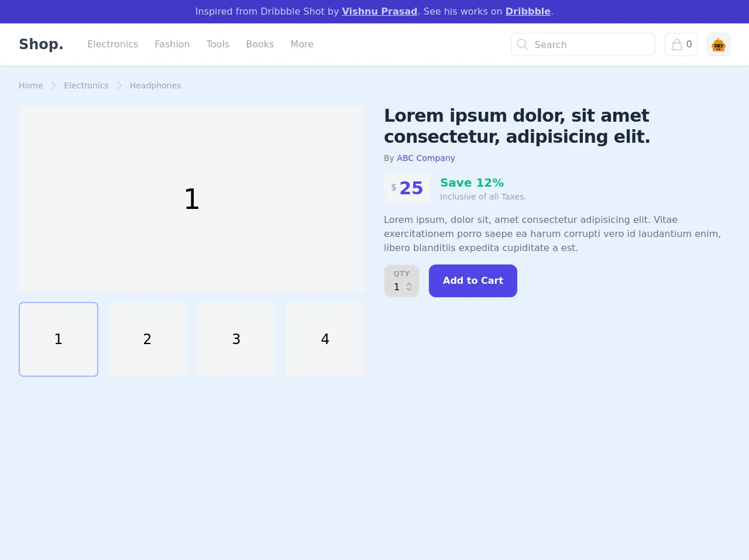
Task: Select product thumbnail 2
Action: [x=147, y=339]
